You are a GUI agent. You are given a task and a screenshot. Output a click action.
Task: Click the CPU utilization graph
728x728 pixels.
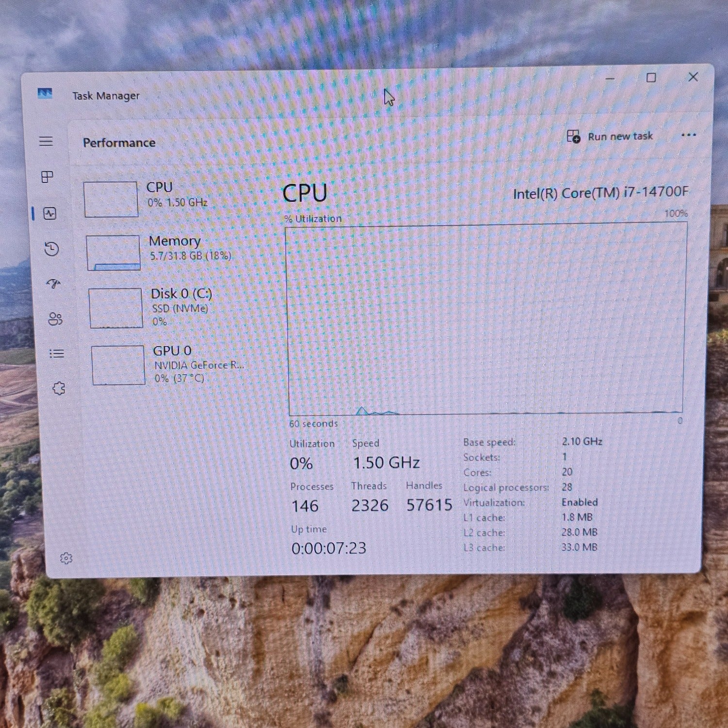click(x=486, y=319)
